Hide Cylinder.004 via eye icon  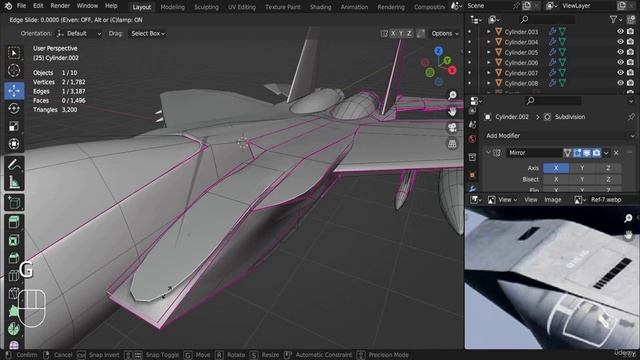click(x=620, y=42)
